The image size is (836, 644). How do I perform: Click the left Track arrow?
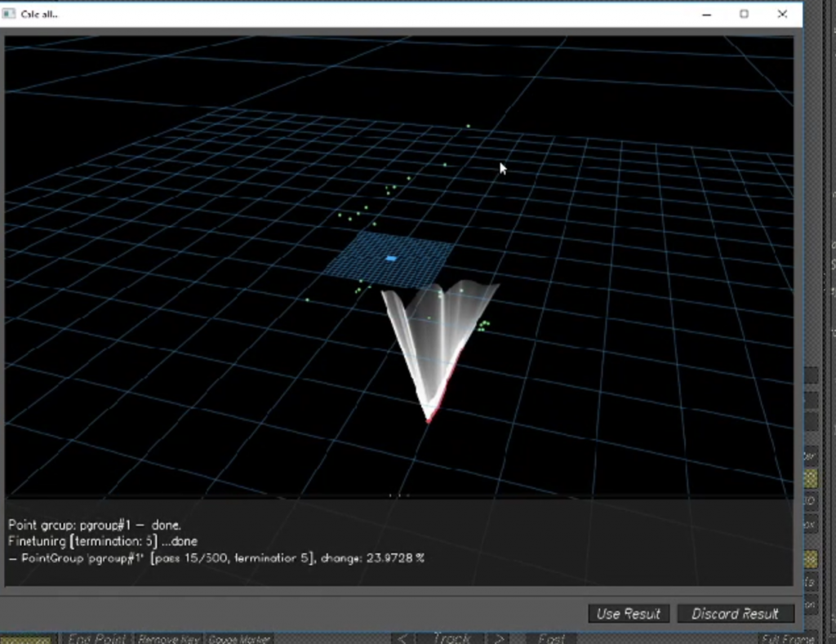tap(402, 638)
